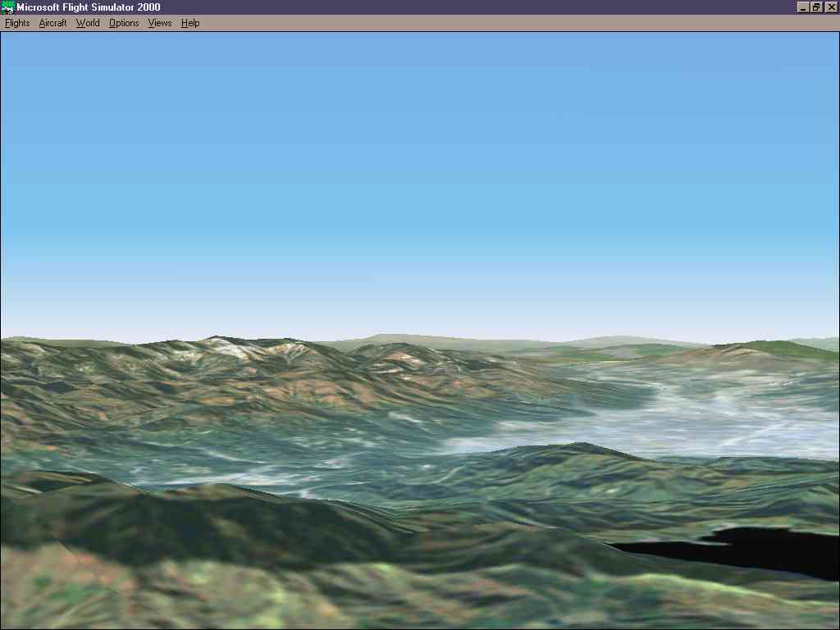Image resolution: width=840 pixels, height=630 pixels.
Task: Minimize the Flight Simulator 2000 window
Action: pos(802,7)
